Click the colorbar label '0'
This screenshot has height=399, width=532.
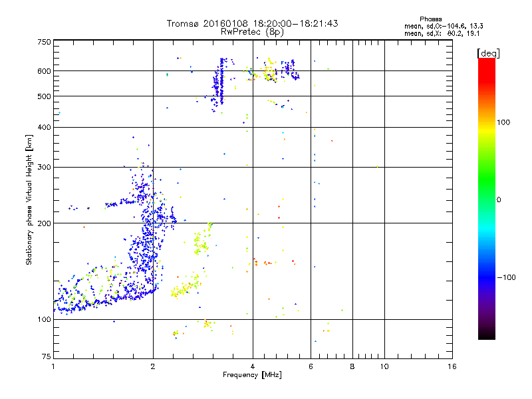point(499,199)
